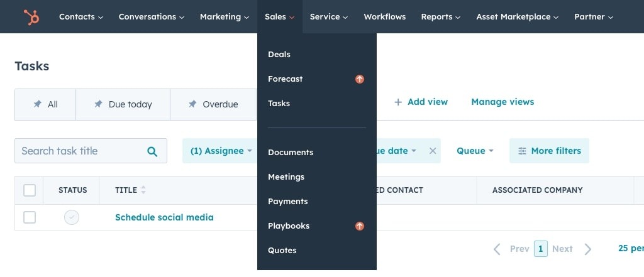Open Workflows in top navigation
Viewport: 644px width, 277px height.
pos(385,17)
